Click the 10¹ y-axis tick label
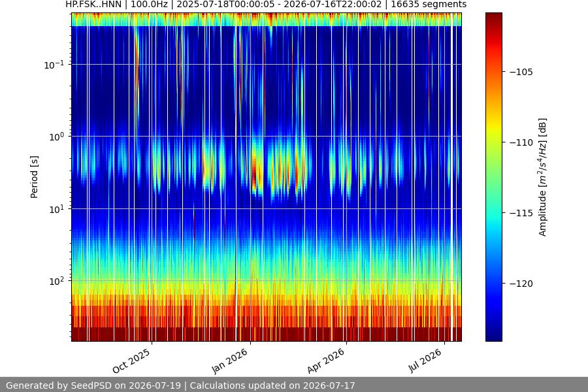Viewport: 588px width, 392px height. [x=56, y=209]
